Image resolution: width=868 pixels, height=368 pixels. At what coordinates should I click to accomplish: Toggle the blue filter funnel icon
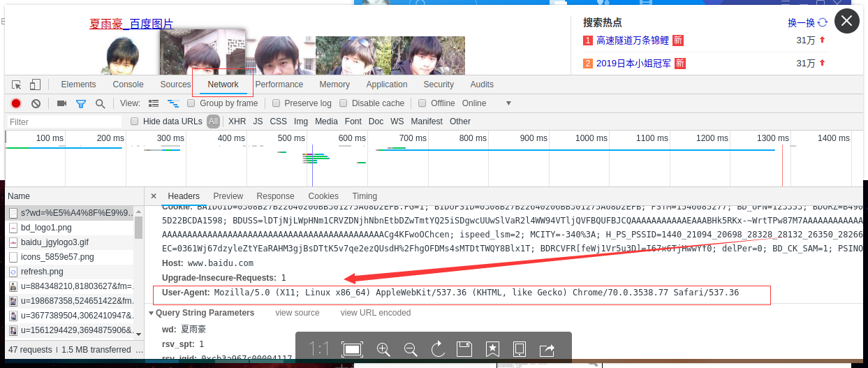pos(81,103)
